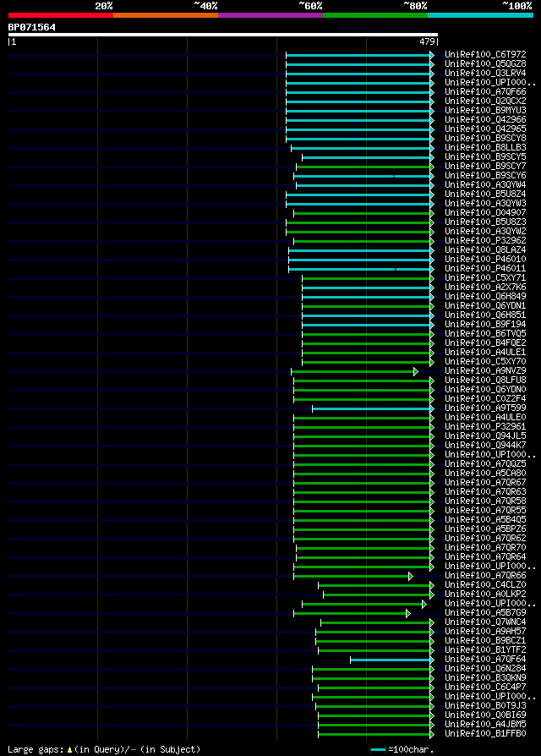Click the red 20% identity legend bar
This screenshot has width=541, height=756.
pos(61,15)
